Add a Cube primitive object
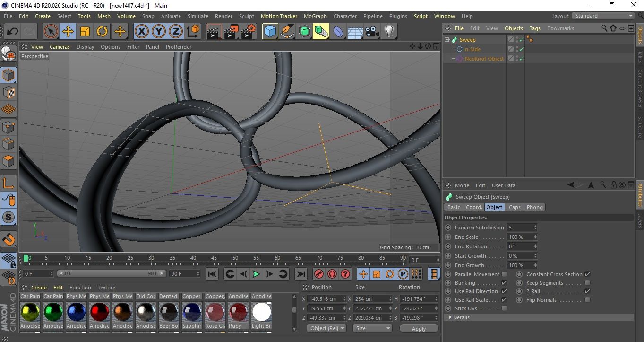Viewport: 644px width, 342px height. point(270,32)
